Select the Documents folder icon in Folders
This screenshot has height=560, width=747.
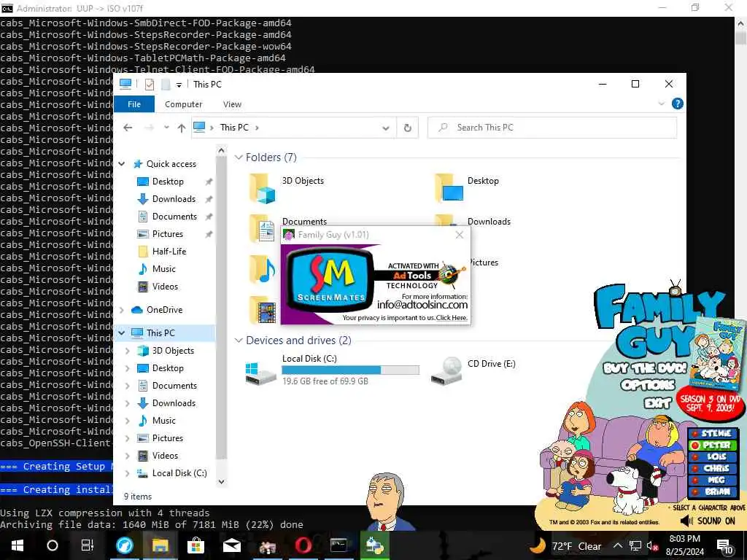pos(263,228)
